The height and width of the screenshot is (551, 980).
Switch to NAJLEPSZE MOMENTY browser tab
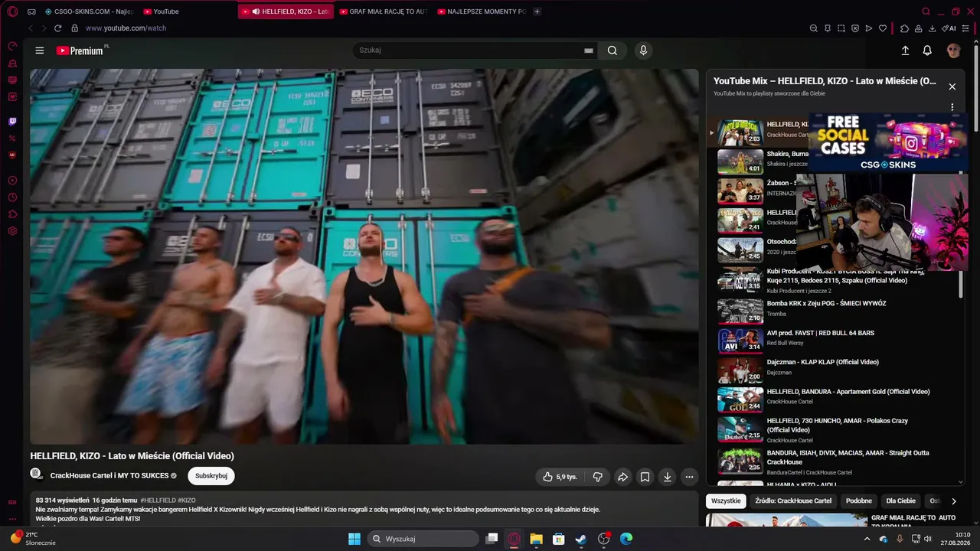tap(481, 11)
